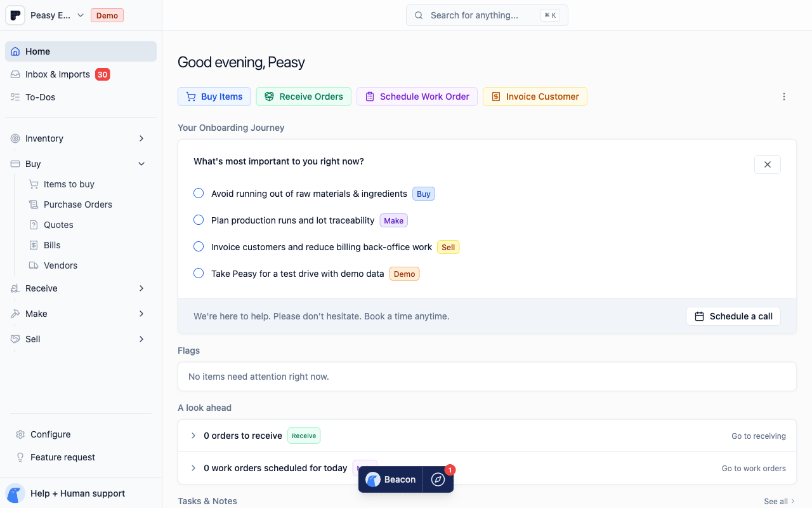The width and height of the screenshot is (812, 508).
Task: Open Vendors page
Action: click(60, 265)
